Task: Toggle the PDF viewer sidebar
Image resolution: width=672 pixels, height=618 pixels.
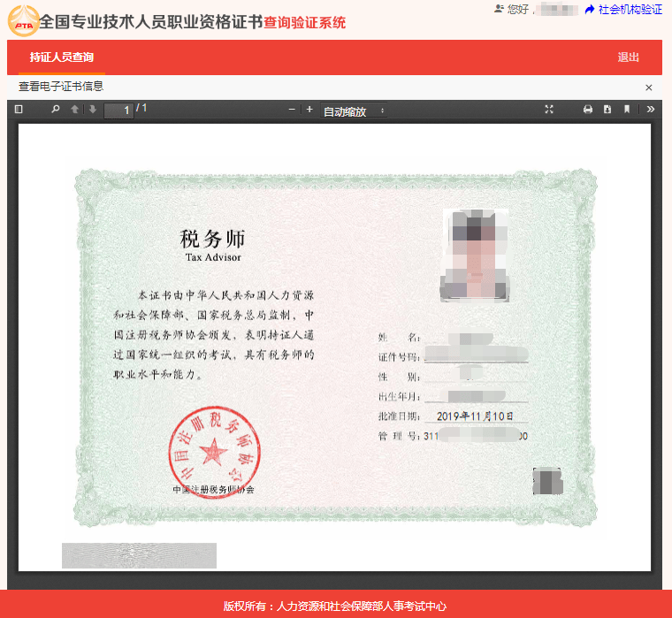Action: tap(19, 110)
